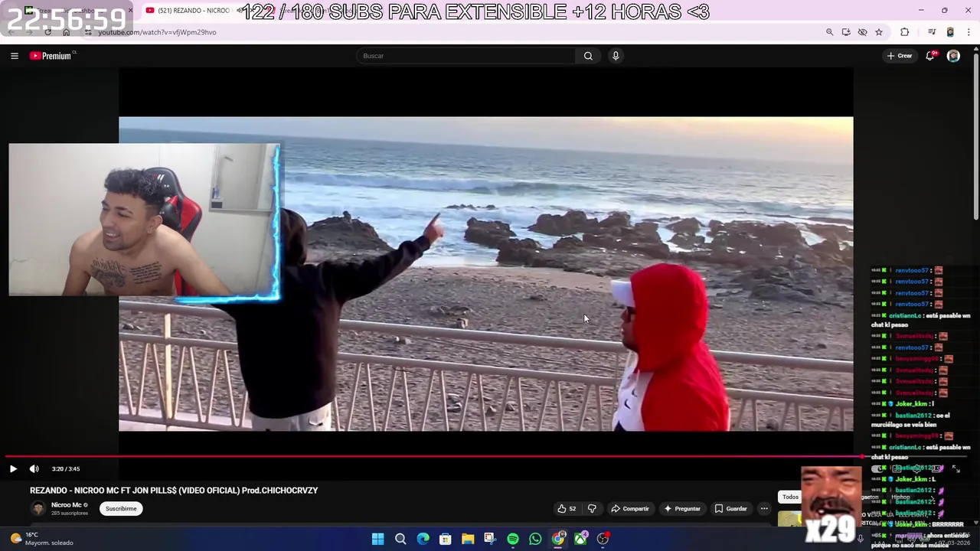This screenshot has width=980, height=551.
Task: Open Microsoft Store from taskbar
Action: point(445,539)
